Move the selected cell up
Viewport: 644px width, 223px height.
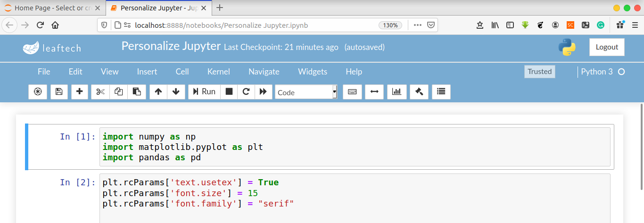[x=158, y=92]
